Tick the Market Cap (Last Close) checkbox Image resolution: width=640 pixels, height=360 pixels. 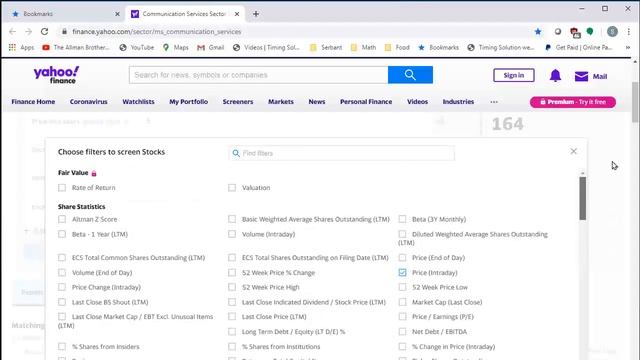(x=402, y=302)
